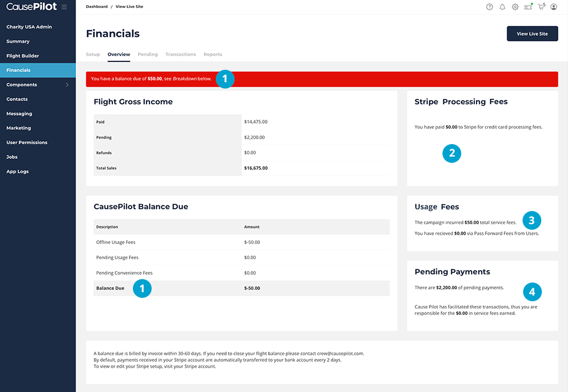The width and height of the screenshot is (568, 392).
Task: Click the Pending amount $2,200.00 in Gross Income
Action: (254, 137)
